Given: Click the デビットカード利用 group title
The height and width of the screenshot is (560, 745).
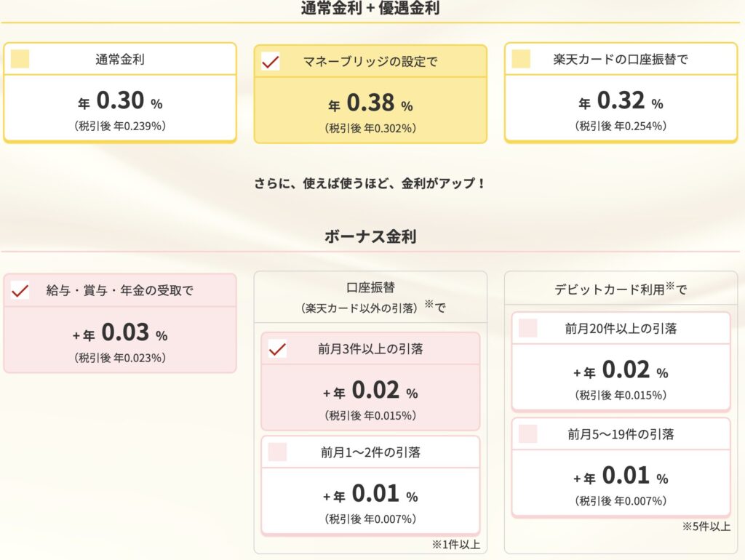Looking at the screenshot, I should click(x=621, y=289).
